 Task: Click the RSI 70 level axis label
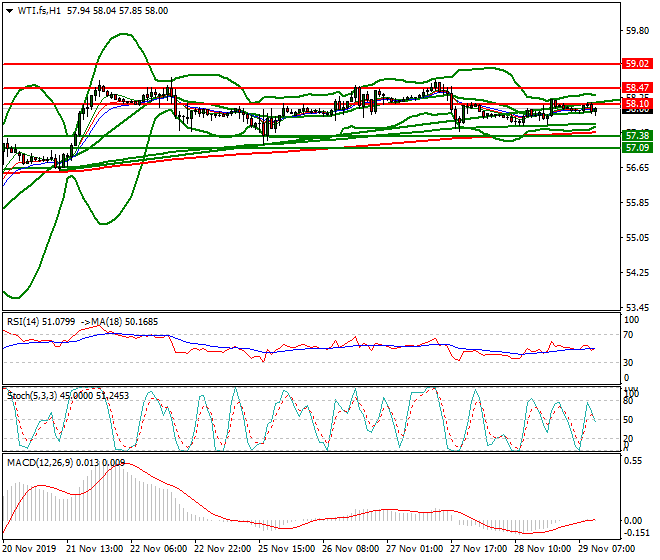point(628,335)
